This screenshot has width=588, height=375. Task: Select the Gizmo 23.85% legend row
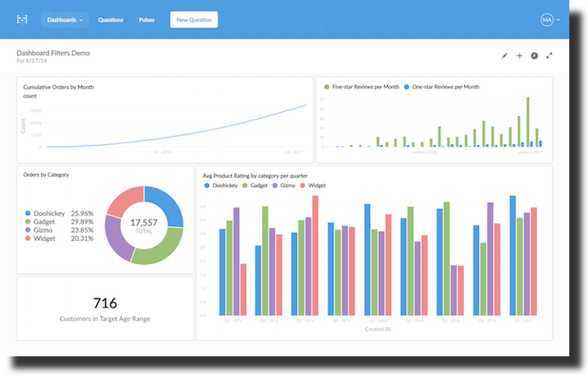[x=59, y=230]
